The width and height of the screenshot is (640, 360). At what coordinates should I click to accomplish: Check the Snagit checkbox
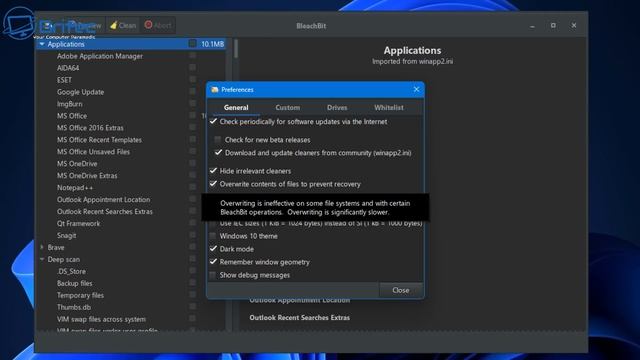(193, 235)
